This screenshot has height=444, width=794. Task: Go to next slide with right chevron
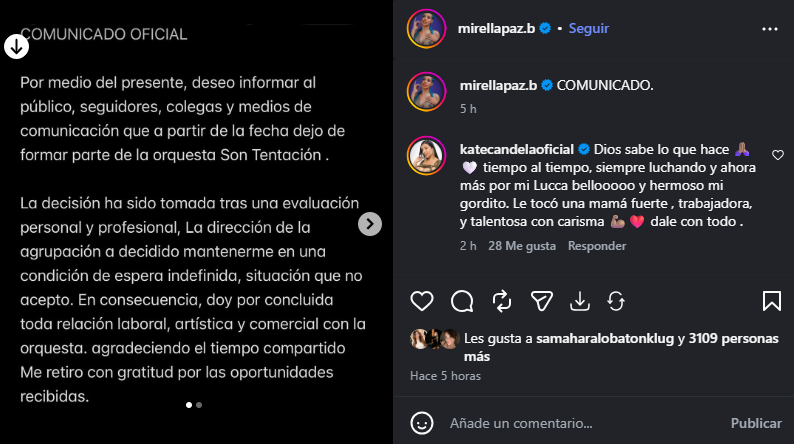[x=370, y=224]
